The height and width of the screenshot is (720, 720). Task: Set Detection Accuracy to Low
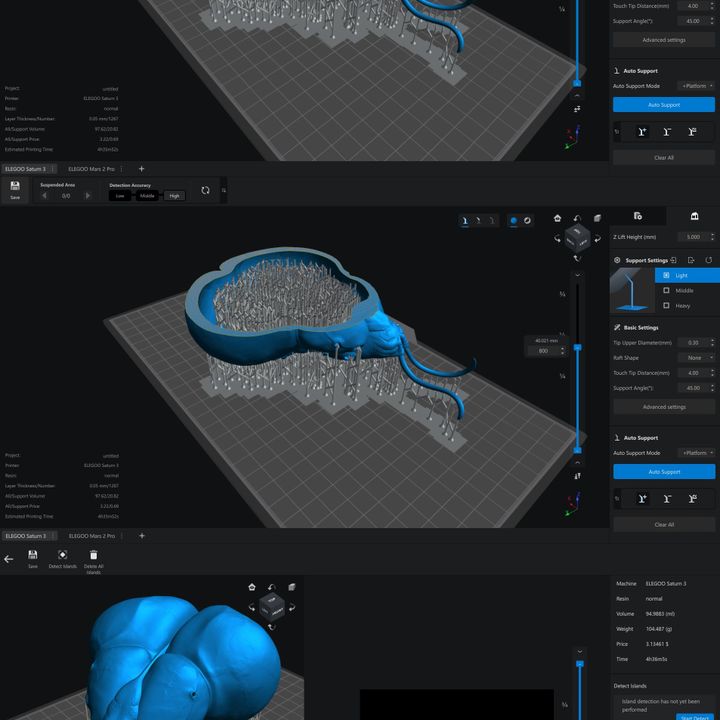(x=120, y=196)
